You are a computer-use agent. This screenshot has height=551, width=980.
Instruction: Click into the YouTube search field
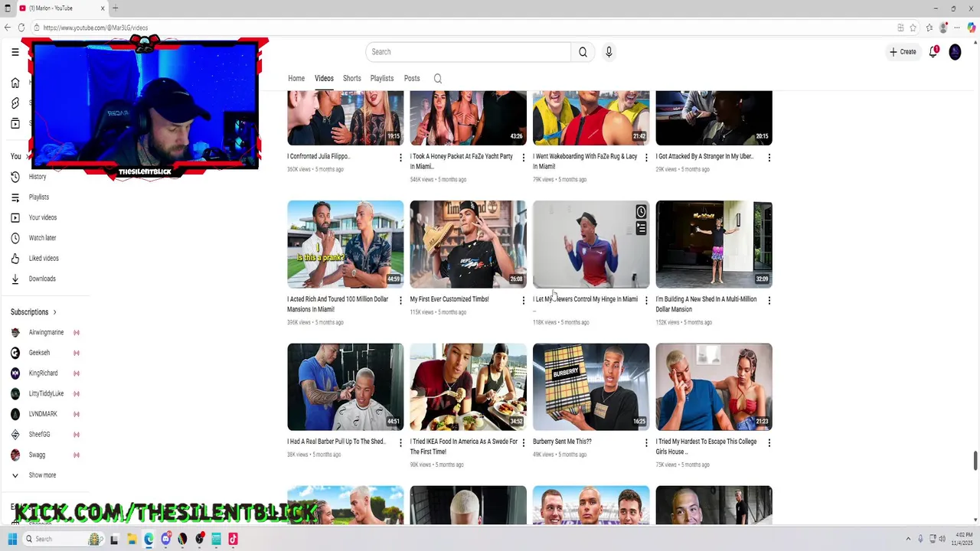pyautogui.click(x=469, y=52)
